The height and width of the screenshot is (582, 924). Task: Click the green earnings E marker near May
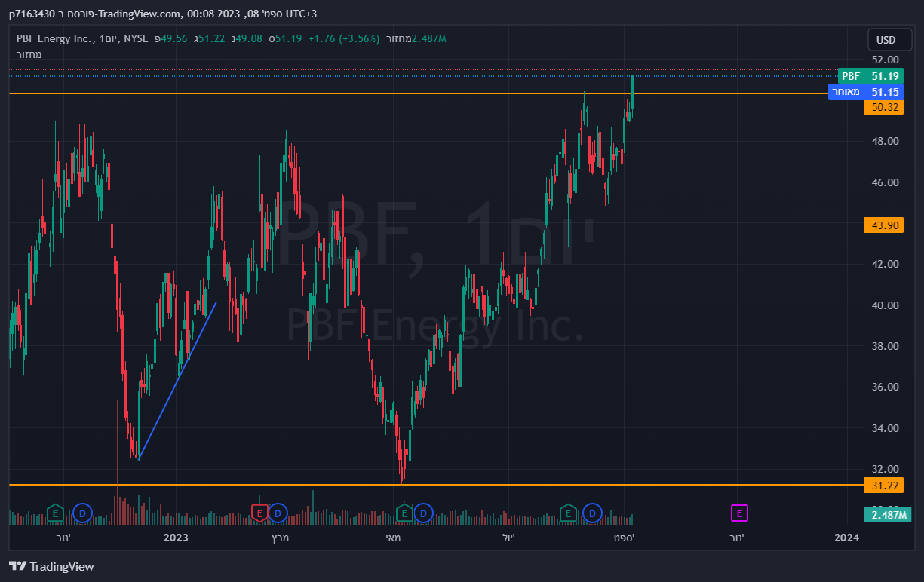(x=404, y=513)
